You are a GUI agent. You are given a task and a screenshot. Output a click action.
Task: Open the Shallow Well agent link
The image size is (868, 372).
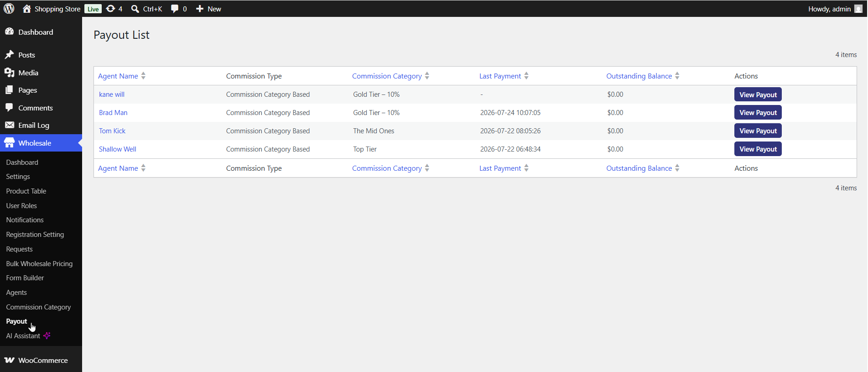coord(118,149)
